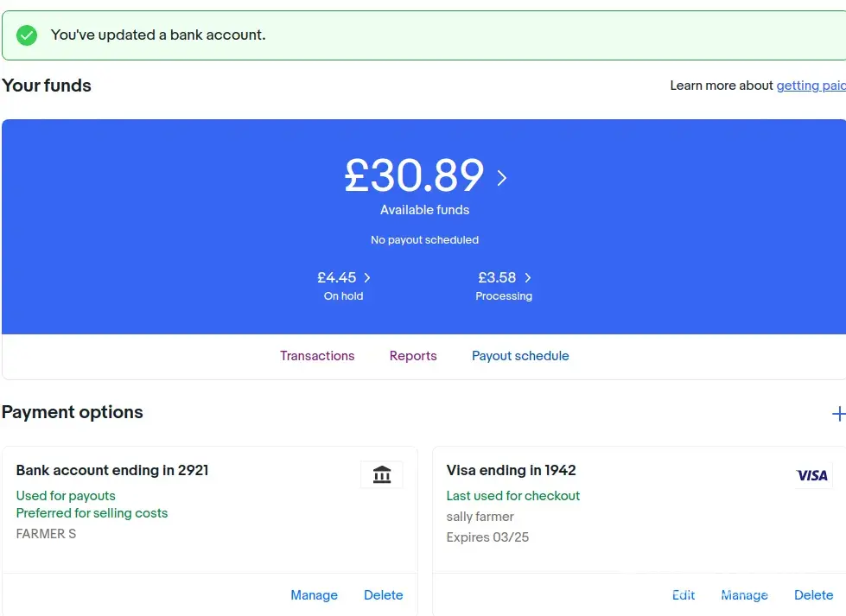Click the bank building icon
This screenshot has height=616, width=846.
pos(381,474)
